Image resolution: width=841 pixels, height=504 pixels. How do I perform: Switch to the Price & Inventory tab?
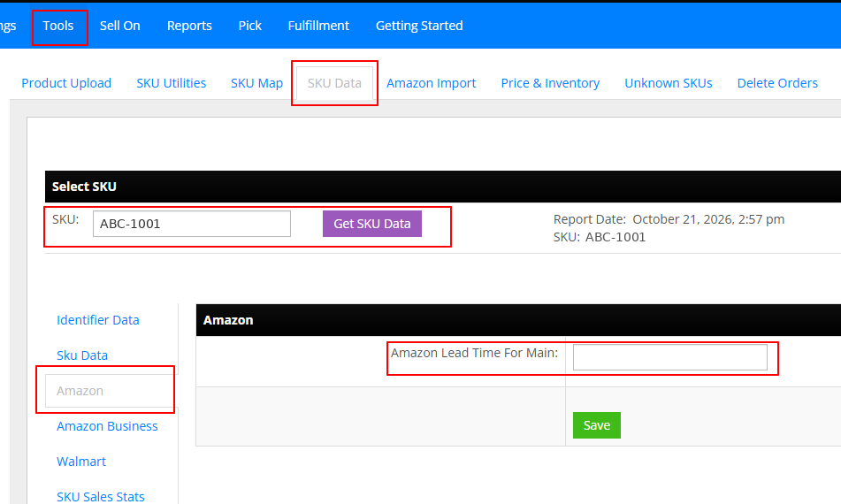coord(550,83)
